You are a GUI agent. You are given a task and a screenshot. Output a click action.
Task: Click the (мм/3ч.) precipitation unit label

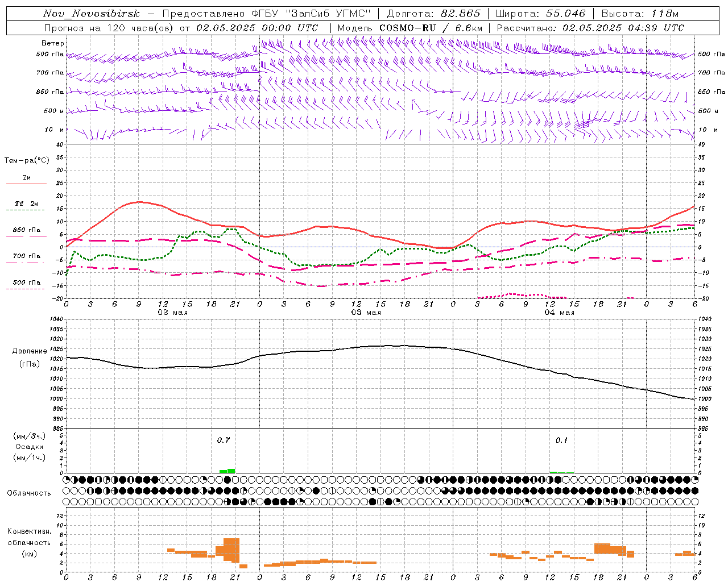[x=30, y=436]
